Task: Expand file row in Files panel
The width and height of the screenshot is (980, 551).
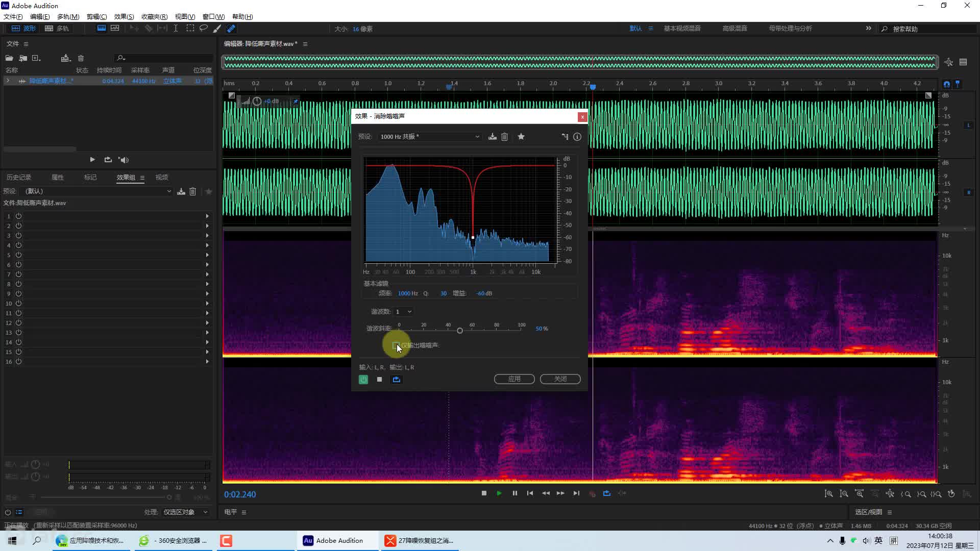Action: point(8,81)
